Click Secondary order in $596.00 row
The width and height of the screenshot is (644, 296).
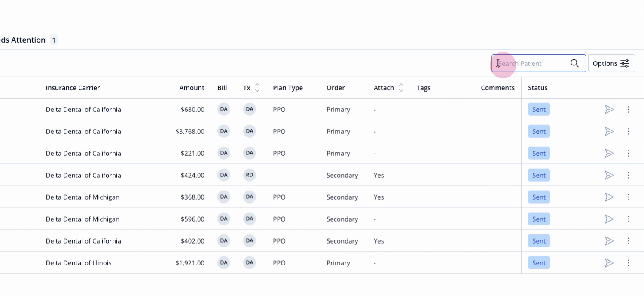[342, 219]
